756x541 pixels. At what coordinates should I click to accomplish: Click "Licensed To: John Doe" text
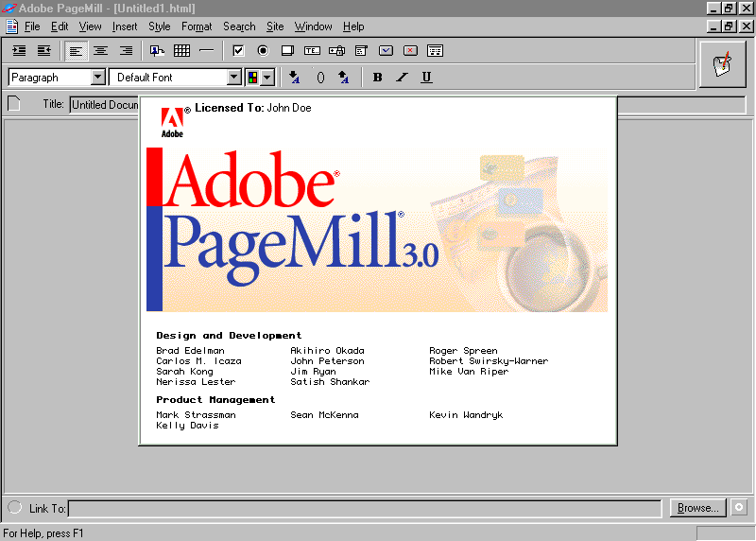click(252, 108)
